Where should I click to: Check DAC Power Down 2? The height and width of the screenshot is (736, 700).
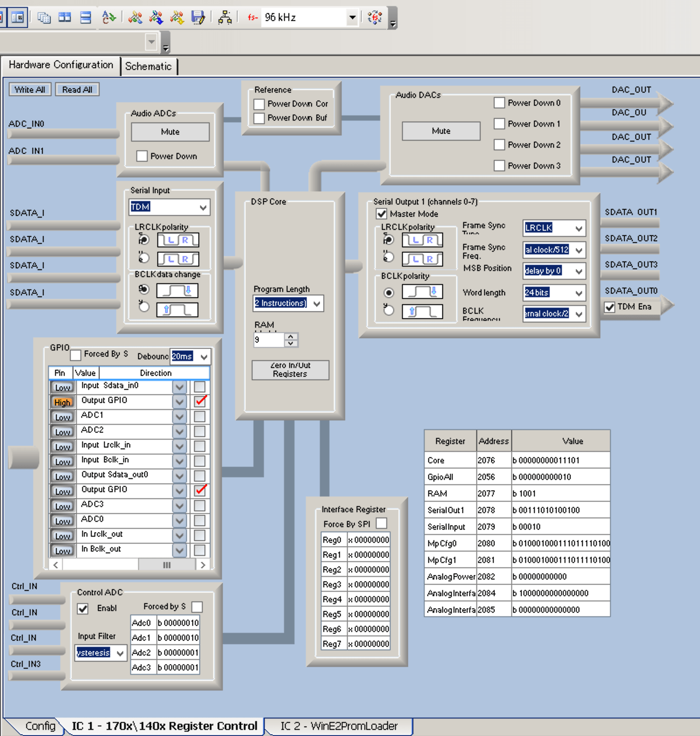[499, 145]
